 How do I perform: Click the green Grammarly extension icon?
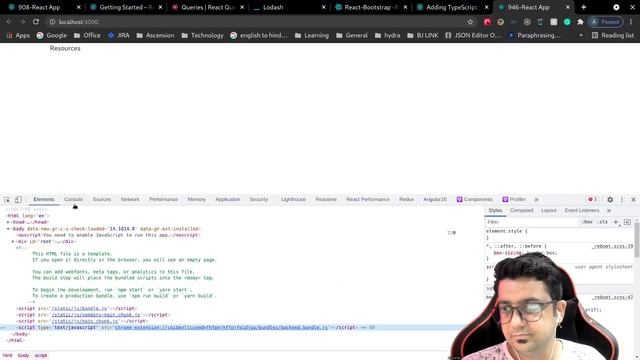pos(567,22)
